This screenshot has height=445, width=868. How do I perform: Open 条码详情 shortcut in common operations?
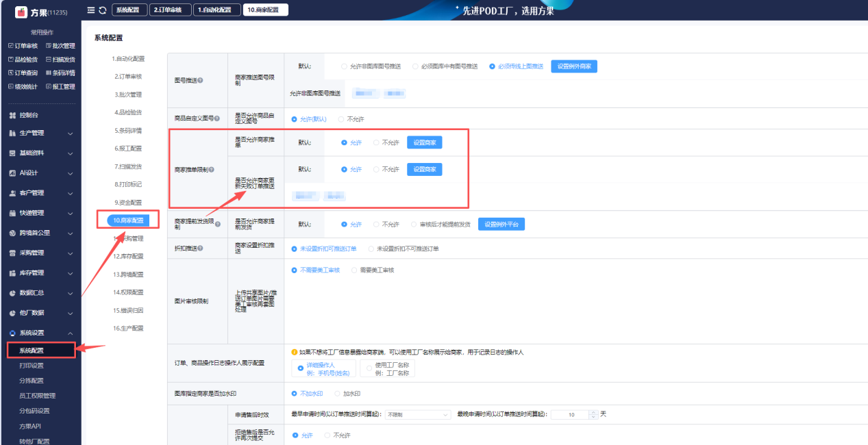coord(60,73)
